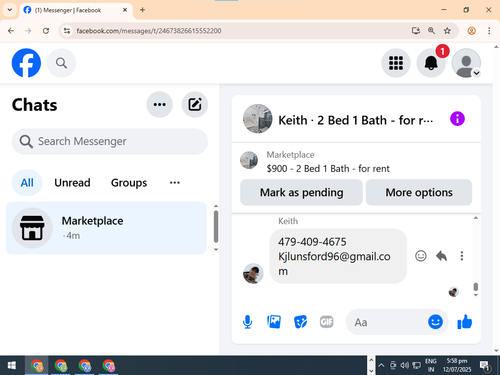500x375 pixels.
Task: Select Messenger | Facebook browser tab
Action: (76, 10)
